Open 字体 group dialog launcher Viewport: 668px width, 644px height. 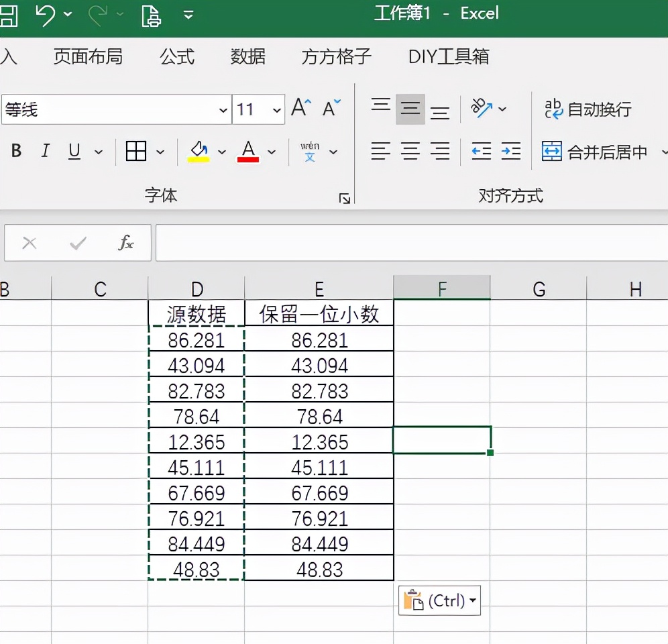click(344, 198)
